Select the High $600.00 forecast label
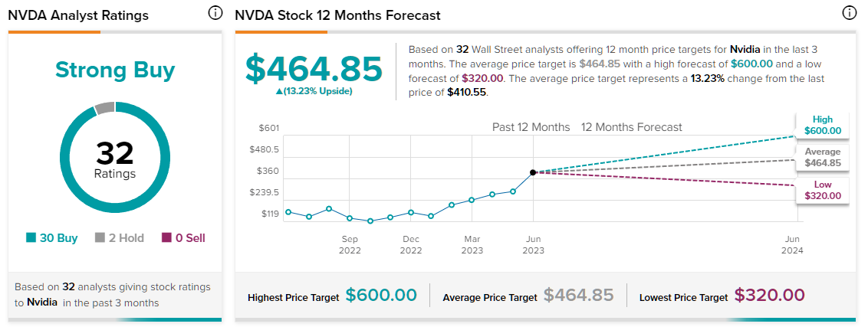 point(823,125)
